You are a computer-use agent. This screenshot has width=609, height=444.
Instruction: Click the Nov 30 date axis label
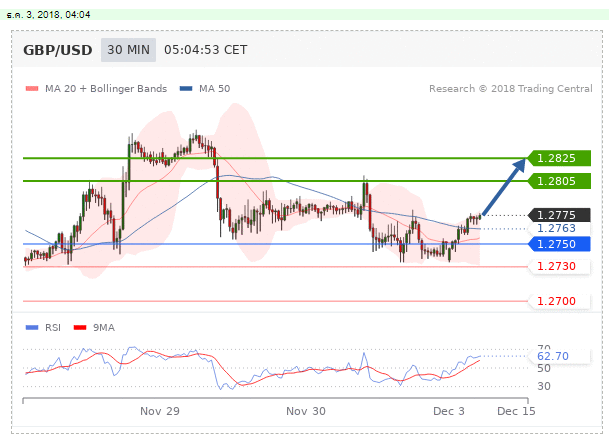tap(306, 411)
